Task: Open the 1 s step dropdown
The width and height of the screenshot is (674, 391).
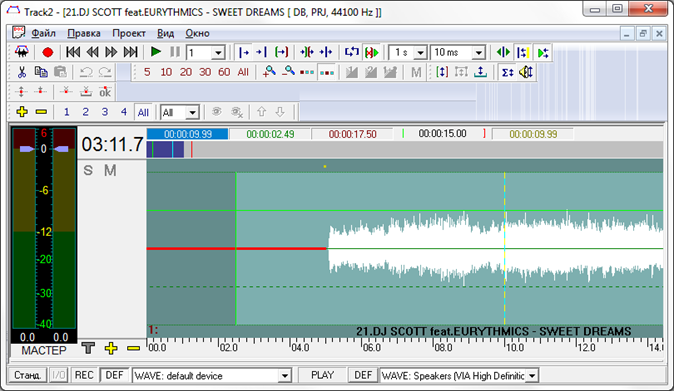Action: (420, 53)
